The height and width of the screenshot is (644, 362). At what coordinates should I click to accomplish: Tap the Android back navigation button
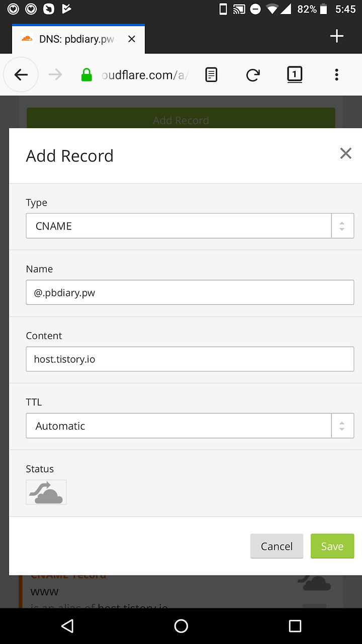[67, 626]
